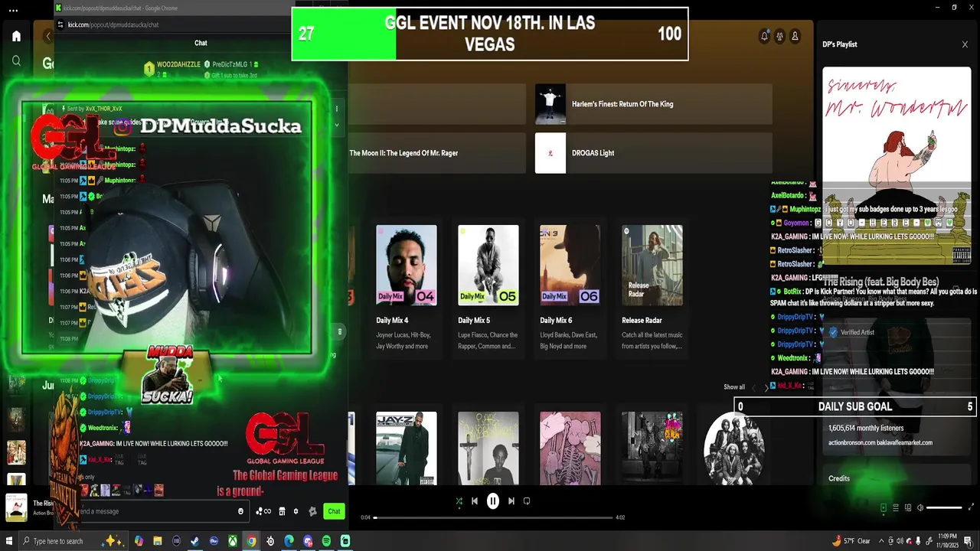Image resolution: width=980 pixels, height=551 pixels.
Task: Open Steam from the taskbar
Action: click(x=195, y=541)
